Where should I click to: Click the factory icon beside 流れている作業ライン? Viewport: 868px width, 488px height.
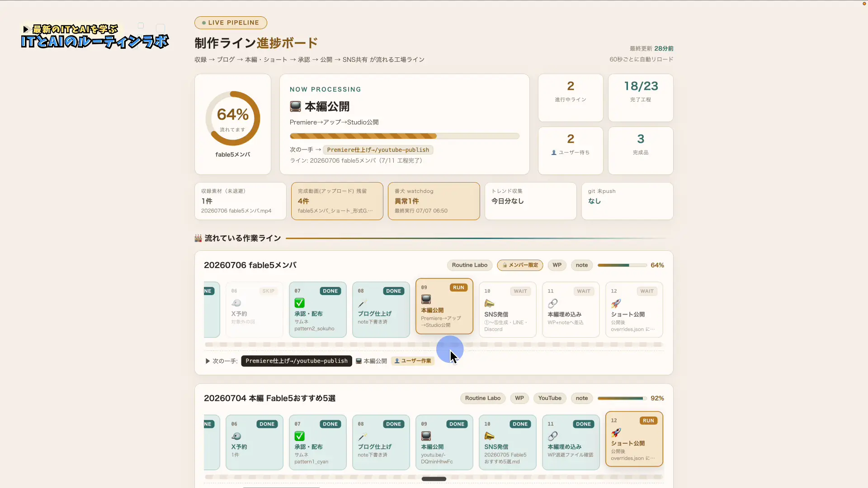pos(198,238)
